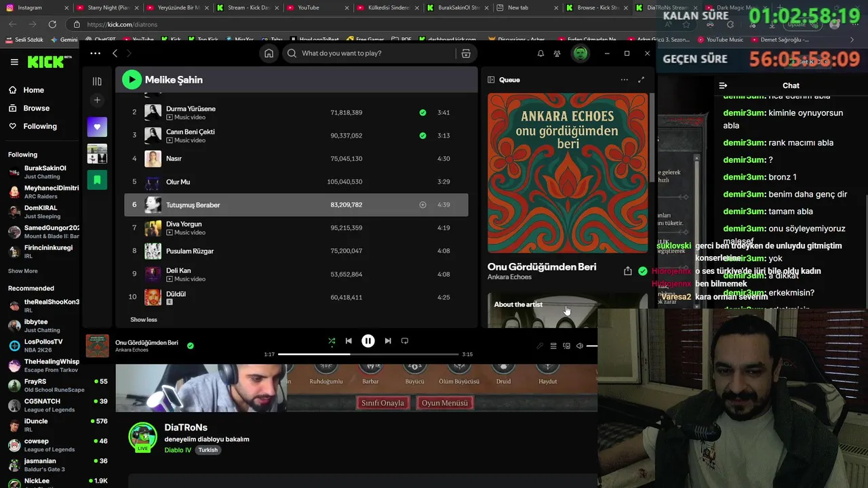
Task: Play track Deli Kan
Action: pos(296,274)
